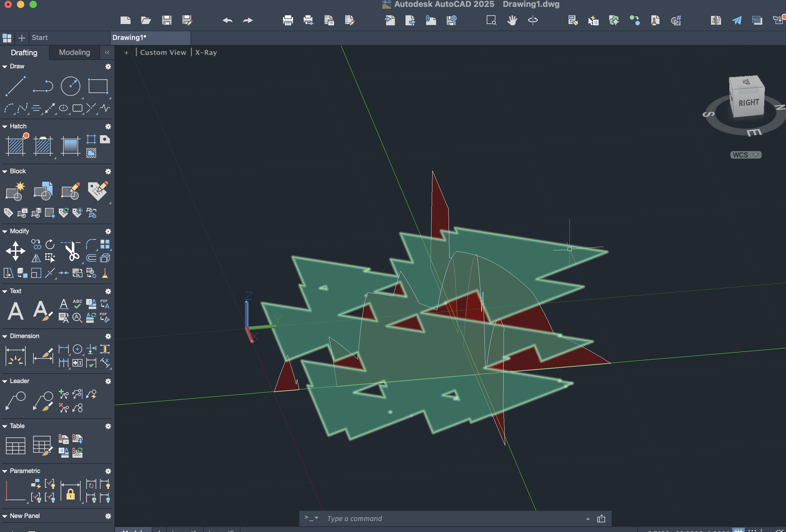
Task: Click the Pan hand icon in toolbar
Action: [x=512, y=20]
